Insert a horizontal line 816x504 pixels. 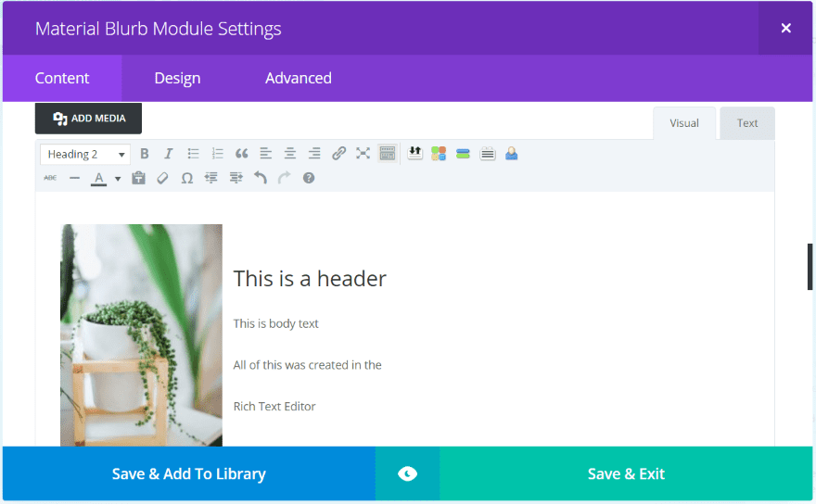tap(74, 178)
